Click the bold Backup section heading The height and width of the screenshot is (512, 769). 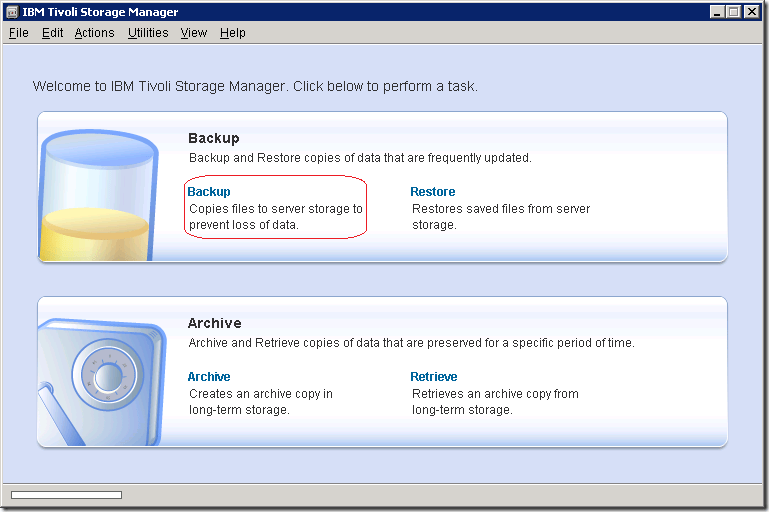point(214,138)
